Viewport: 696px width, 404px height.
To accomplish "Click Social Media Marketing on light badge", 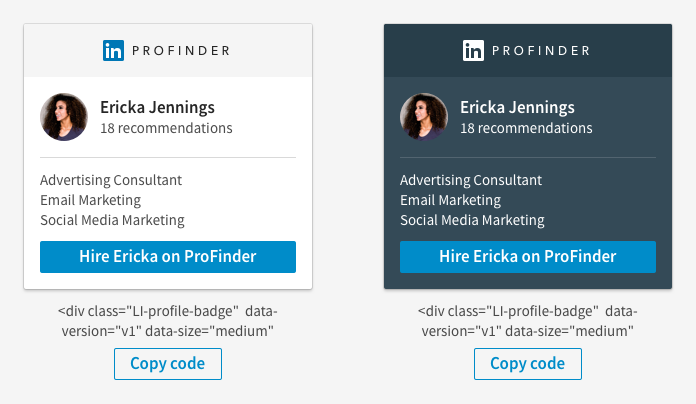I will [x=112, y=220].
